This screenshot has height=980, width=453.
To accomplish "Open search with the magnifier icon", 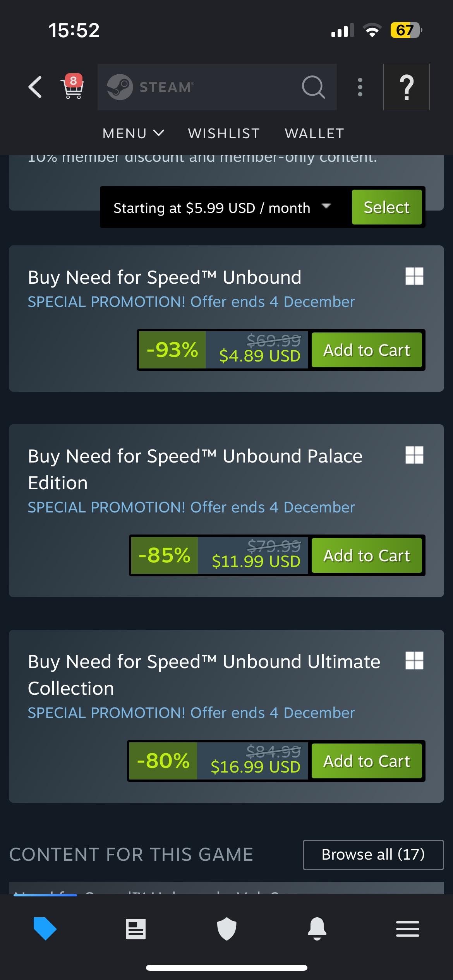I will [x=313, y=87].
